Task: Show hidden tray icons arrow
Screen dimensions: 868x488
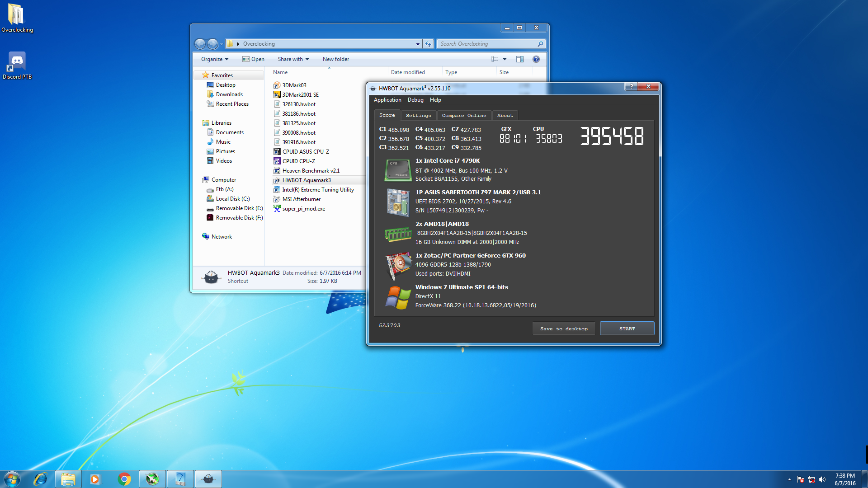Action: [x=790, y=479]
